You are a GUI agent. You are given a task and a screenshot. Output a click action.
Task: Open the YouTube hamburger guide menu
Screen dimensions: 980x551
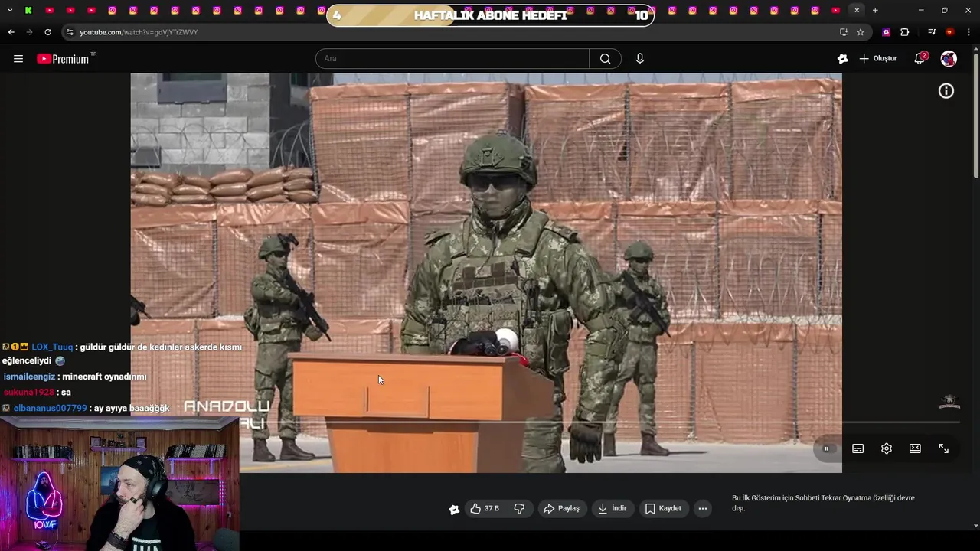coord(18,59)
